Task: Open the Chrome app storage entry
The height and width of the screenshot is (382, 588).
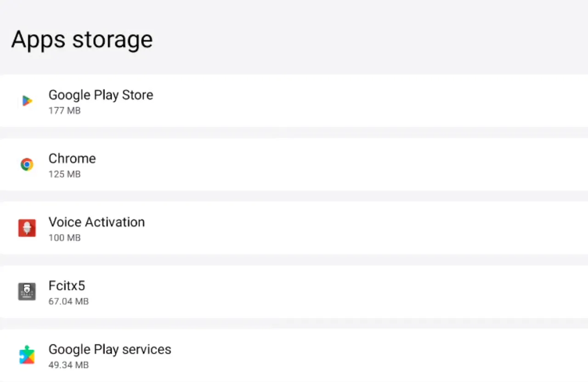Action: click(72, 159)
